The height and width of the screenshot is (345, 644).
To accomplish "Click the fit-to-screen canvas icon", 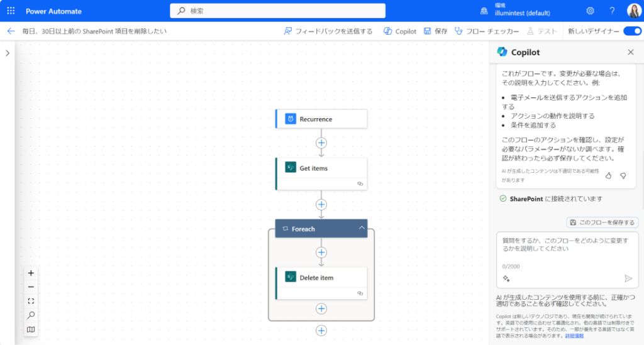I will 31,302.
